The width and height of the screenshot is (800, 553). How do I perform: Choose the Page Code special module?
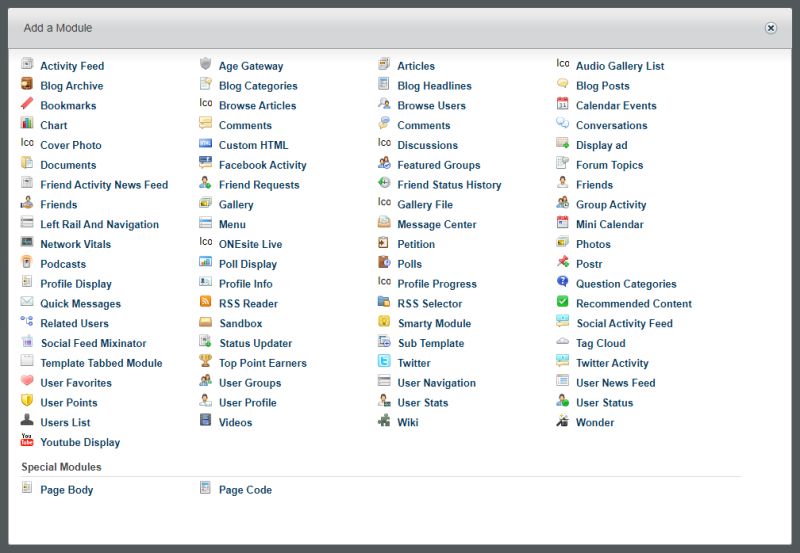point(245,490)
